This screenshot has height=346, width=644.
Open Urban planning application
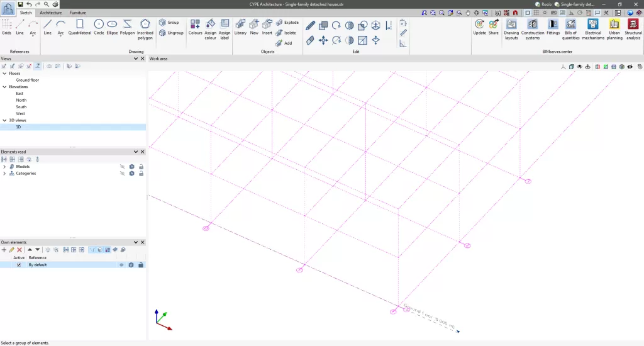click(614, 29)
